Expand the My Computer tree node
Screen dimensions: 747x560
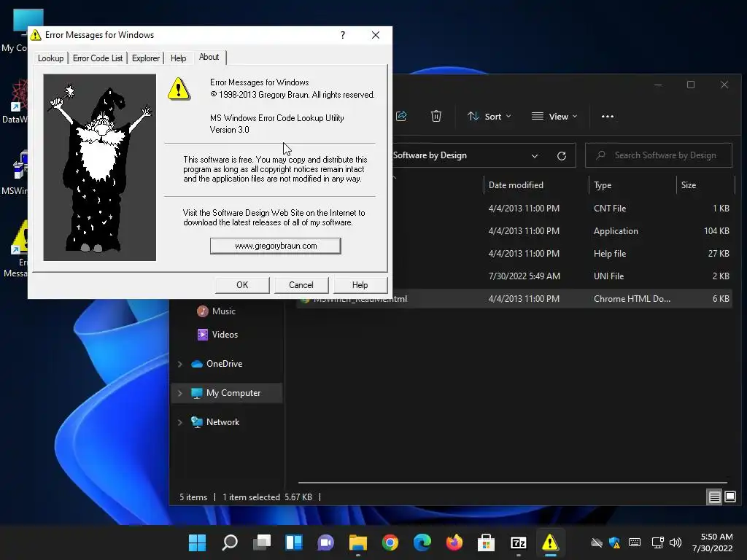tap(180, 393)
